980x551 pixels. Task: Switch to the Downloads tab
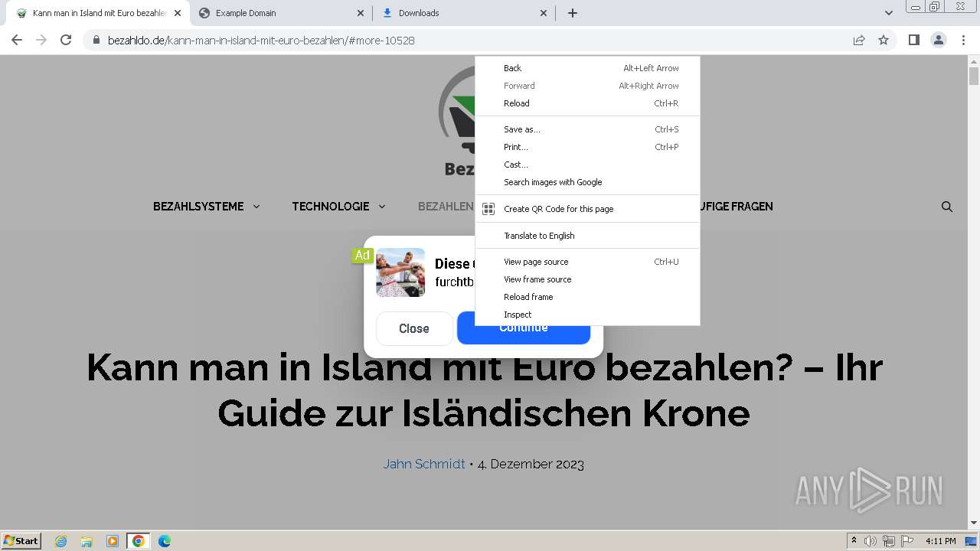coord(465,13)
